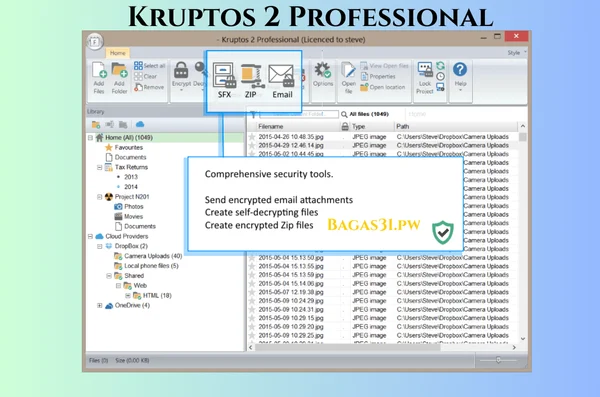Click the monitor icon below the clock

click(440, 87)
